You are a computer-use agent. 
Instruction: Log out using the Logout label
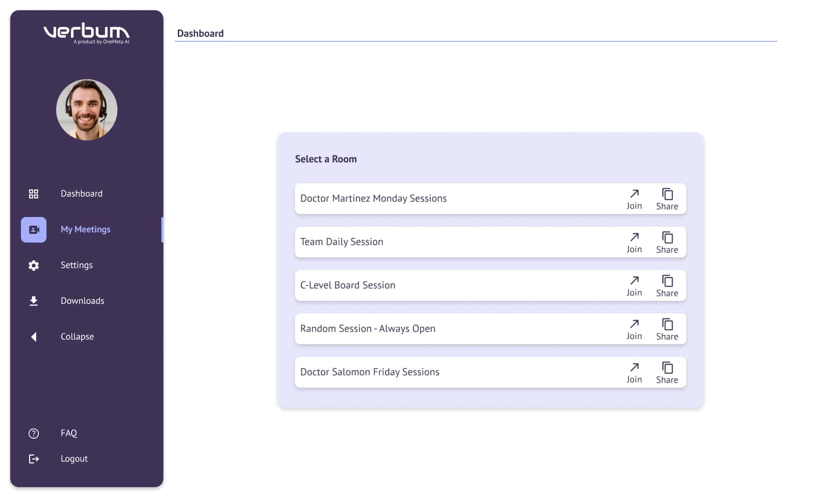(x=74, y=459)
